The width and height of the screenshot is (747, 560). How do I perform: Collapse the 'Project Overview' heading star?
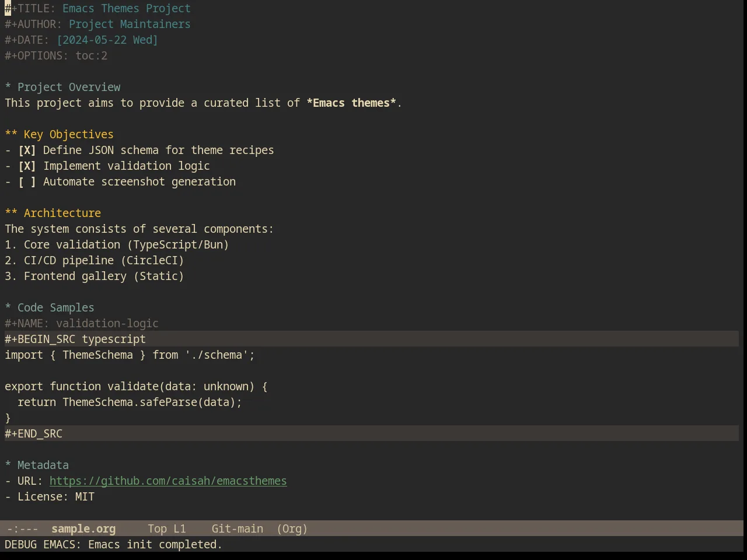click(x=8, y=87)
